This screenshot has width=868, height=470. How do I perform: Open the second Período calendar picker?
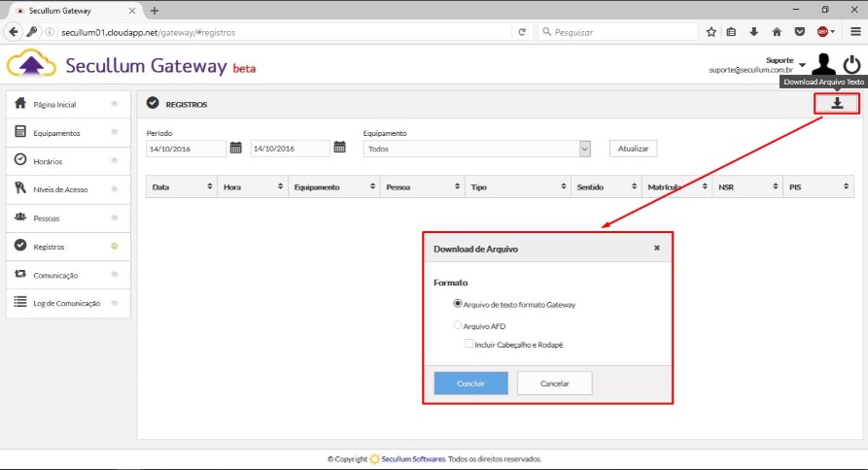339,148
